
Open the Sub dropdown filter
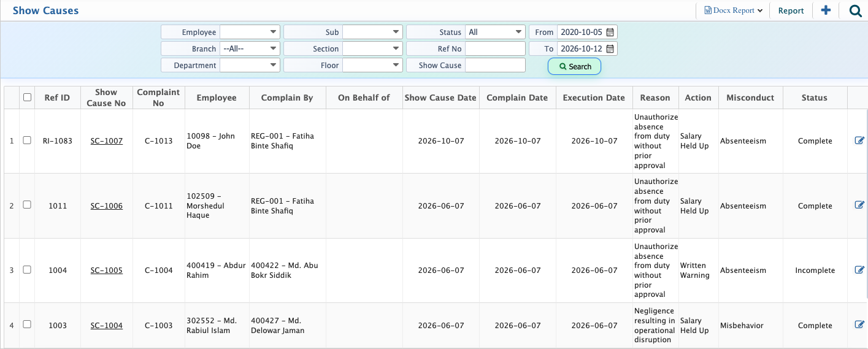coord(372,32)
